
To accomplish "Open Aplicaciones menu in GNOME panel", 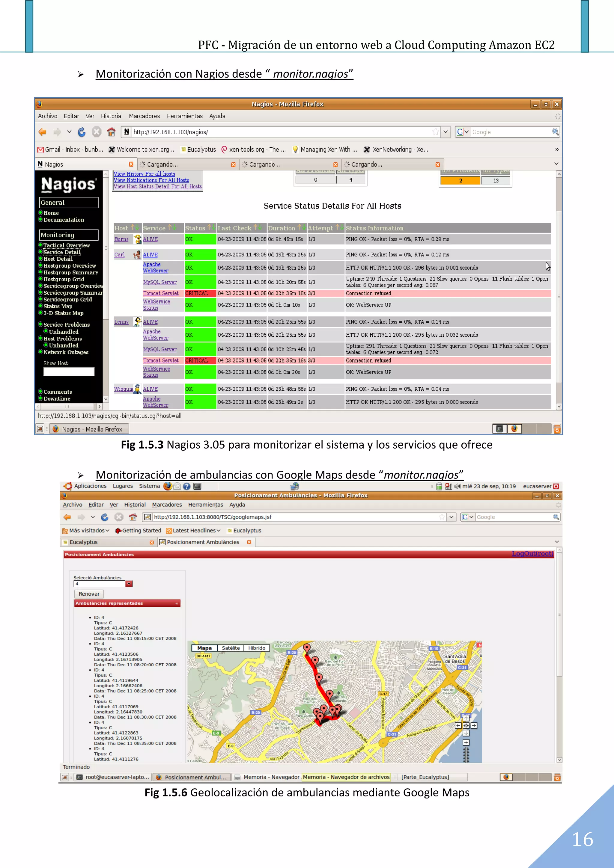I will coord(90,486).
